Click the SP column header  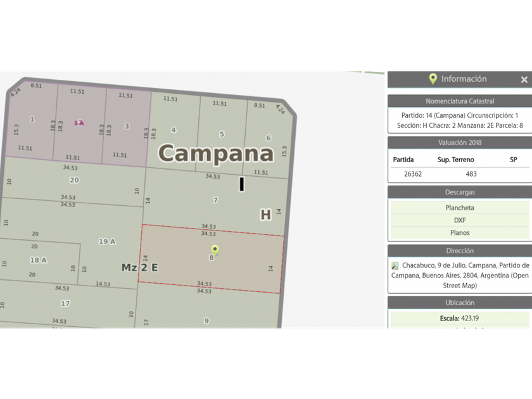coord(514,160)
